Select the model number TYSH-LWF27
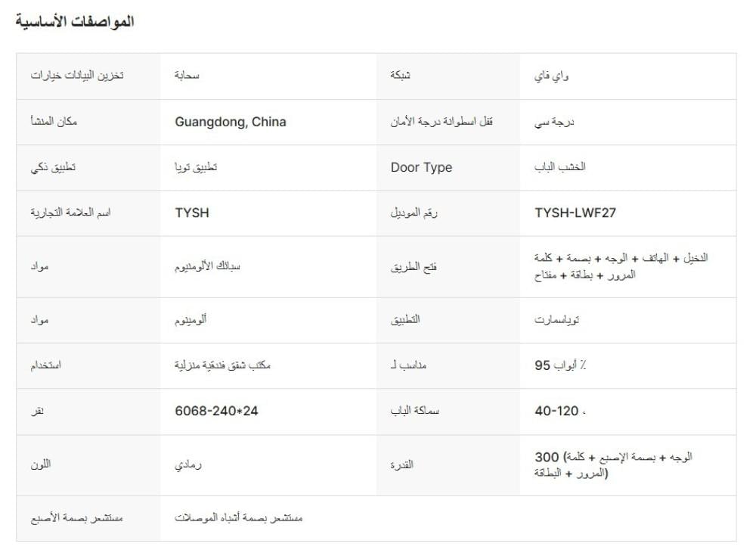This screenshot has height=556, width=756. pos(575,213)
